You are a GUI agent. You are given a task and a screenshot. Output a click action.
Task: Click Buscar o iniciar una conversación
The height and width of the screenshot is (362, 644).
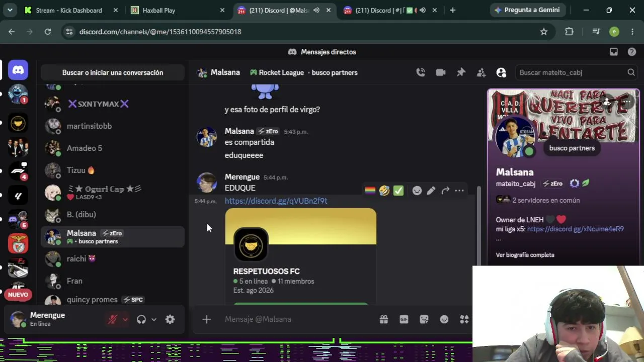pos(113,72)
